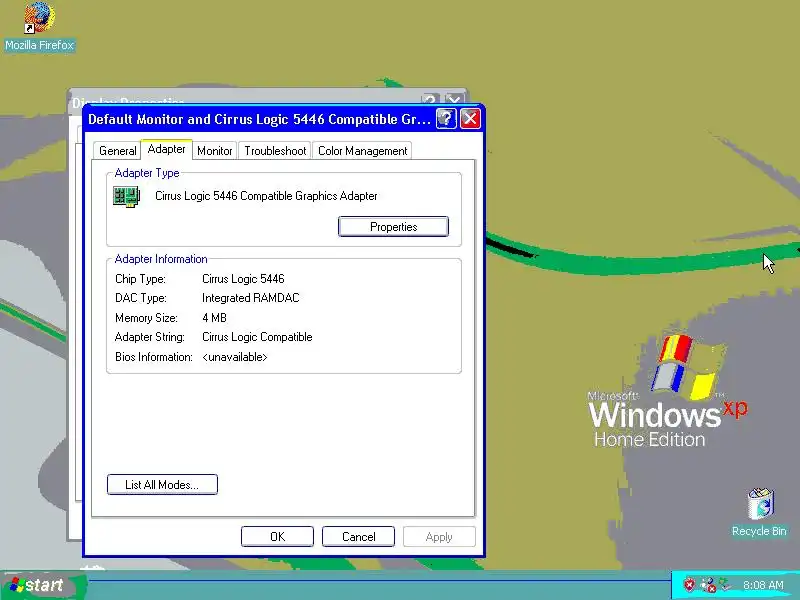Image resolution: width=800 pixels, height=600 pixels.
Task: Click the title bar help question mark
Action: pos(446,119)
